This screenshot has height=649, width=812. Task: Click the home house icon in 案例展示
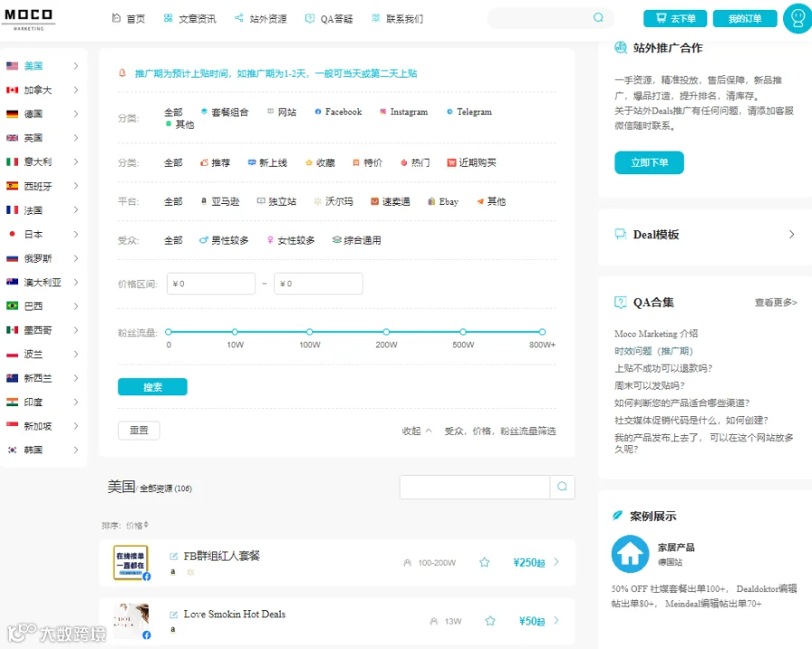[x=630, y=554]
